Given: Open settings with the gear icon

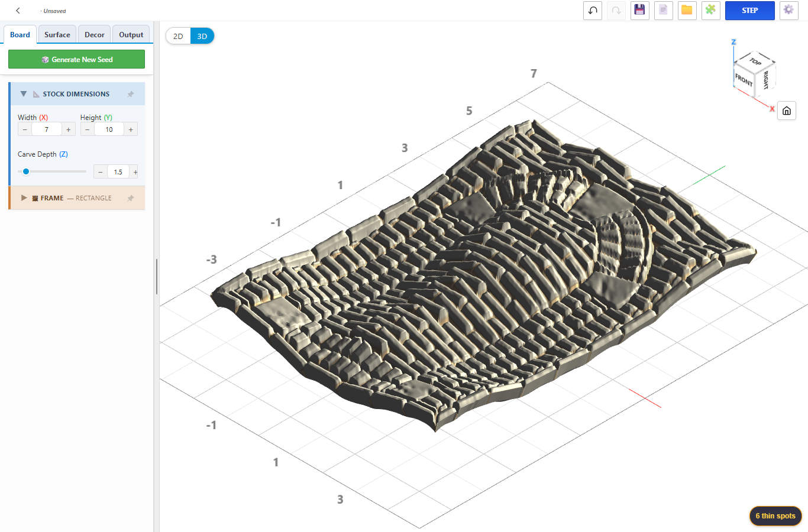Looking at the screenshot, I should 788,11.
